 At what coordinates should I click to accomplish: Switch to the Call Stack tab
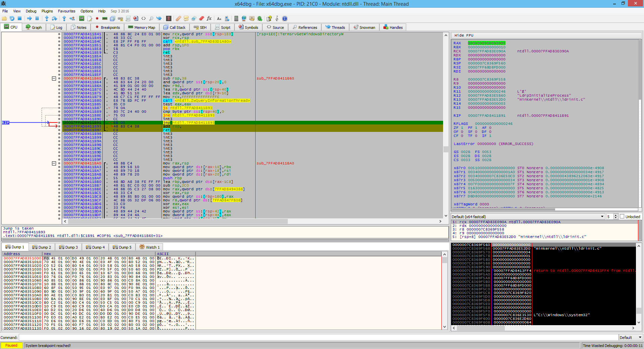[174, 27]
